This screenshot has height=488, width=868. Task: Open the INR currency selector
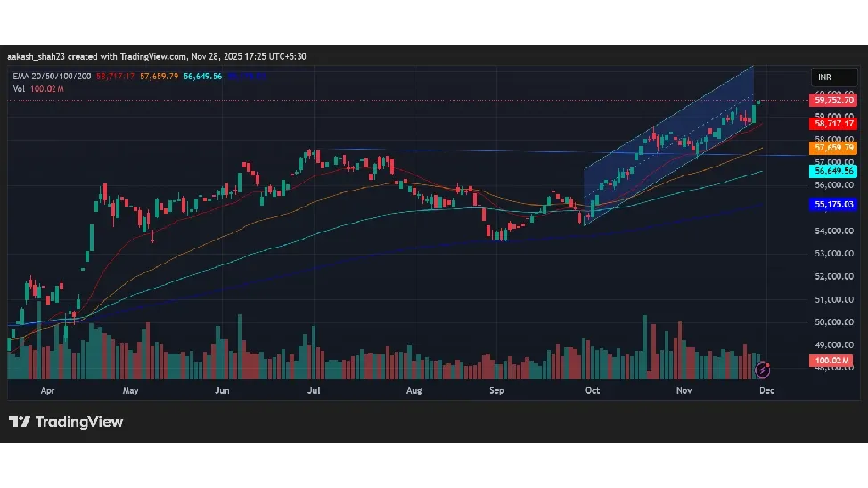tap(826, 77)
